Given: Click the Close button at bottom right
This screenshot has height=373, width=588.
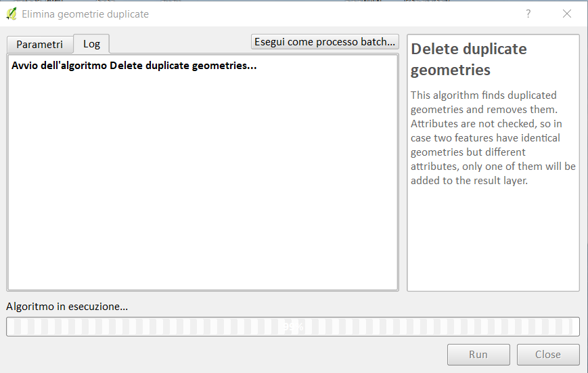Looking at the screenshot, I should pyautogui.click(x=548, y=355).
